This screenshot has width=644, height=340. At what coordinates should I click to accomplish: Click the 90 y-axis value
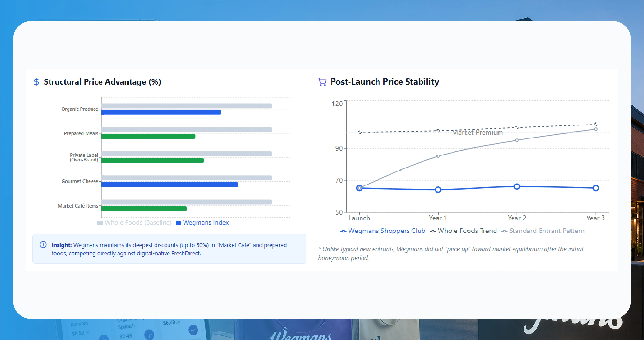[339, 148]
